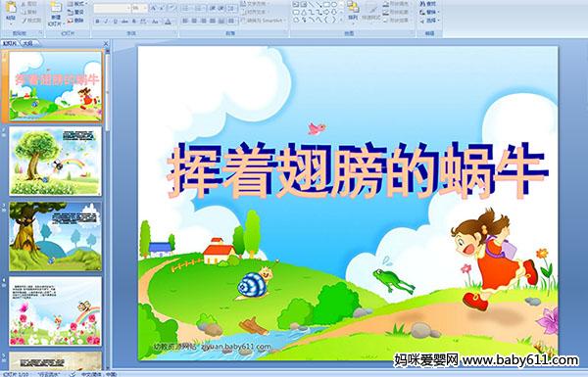This screenshot has height=377, width=588.
Task: Switch to the Slides pane tab
Action: click(10, 43)
